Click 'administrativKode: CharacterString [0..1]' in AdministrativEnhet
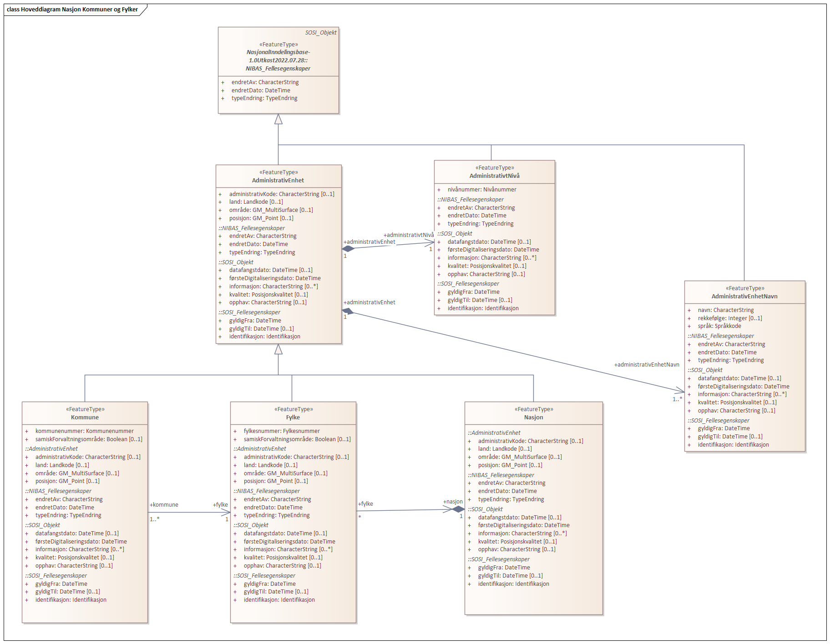The height and width of the screenshot is (644, 830). point(282,194)
